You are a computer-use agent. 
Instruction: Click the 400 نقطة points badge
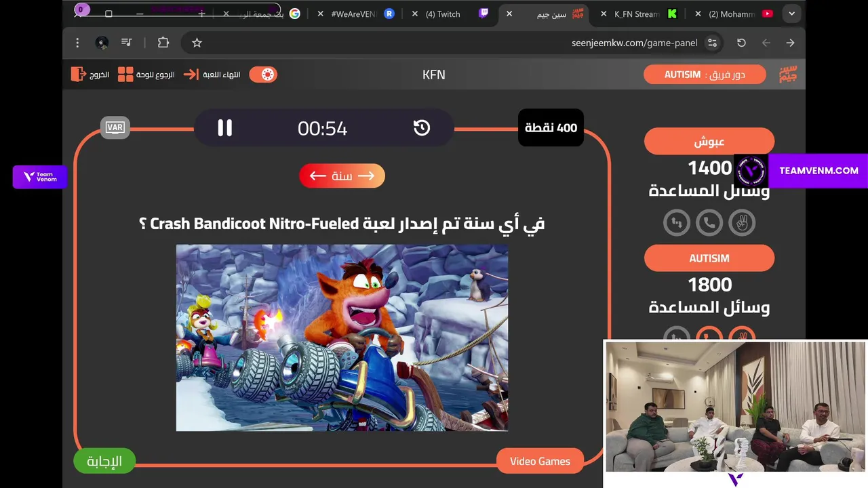tap(551, 127)
